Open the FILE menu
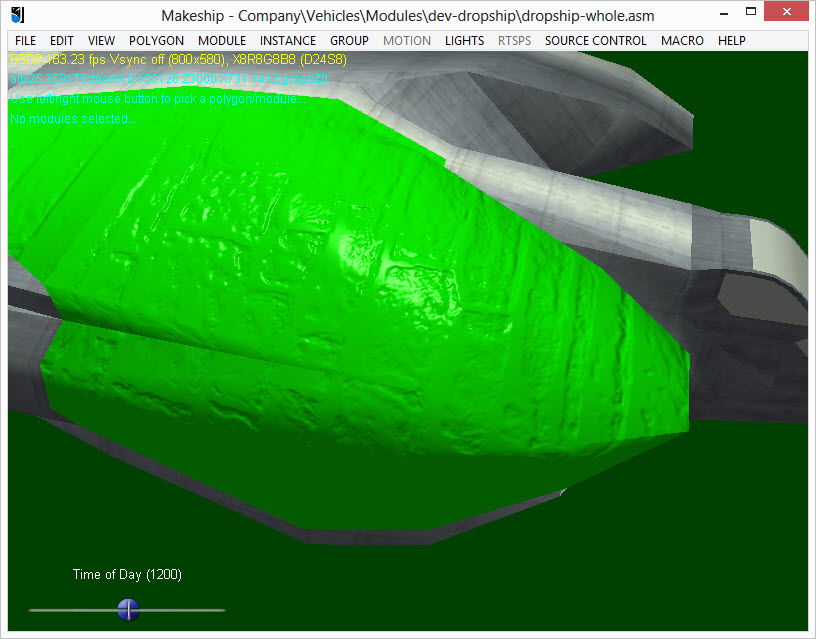This screenshot has height=639, width=816. click(26, 41)
